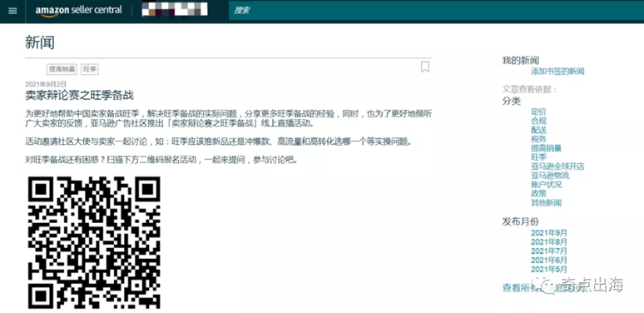Open the 政策 category
Screen dimensions: 644x313
[538, 193]
